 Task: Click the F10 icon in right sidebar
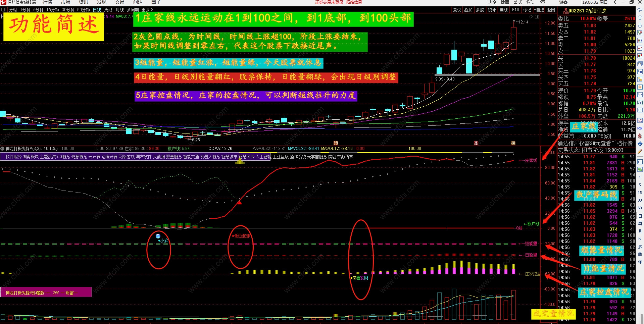click(x=640, y=71)
